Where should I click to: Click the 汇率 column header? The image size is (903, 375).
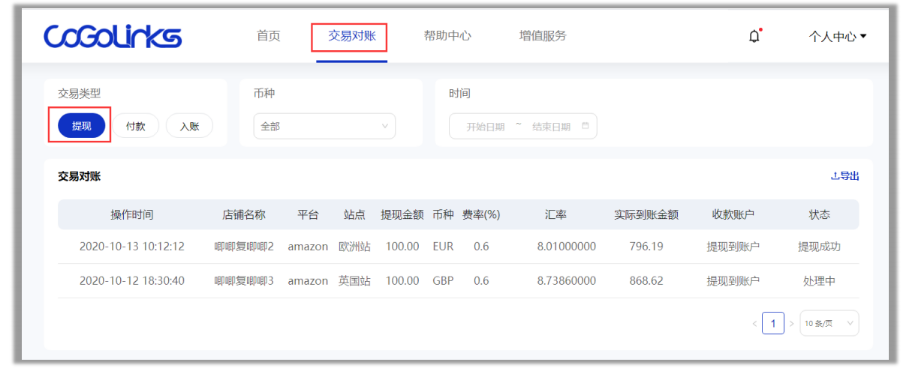[x=556, y=215]
